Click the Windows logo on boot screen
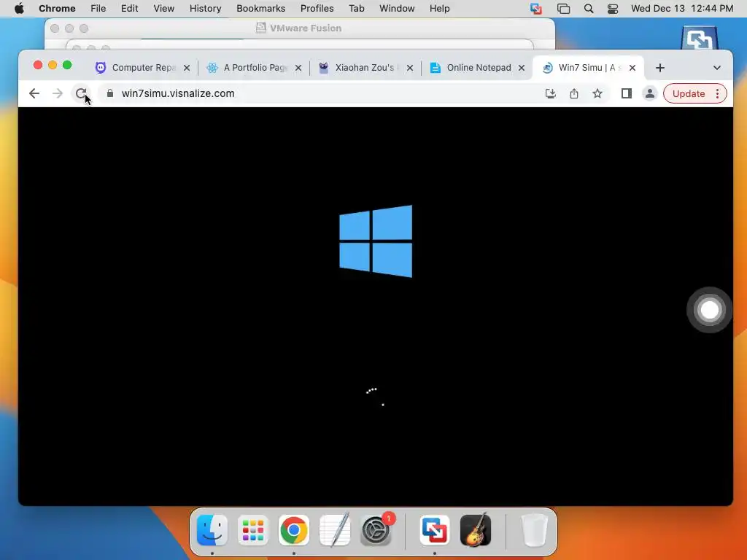This screenshot has width=747, height=560. 376,241
